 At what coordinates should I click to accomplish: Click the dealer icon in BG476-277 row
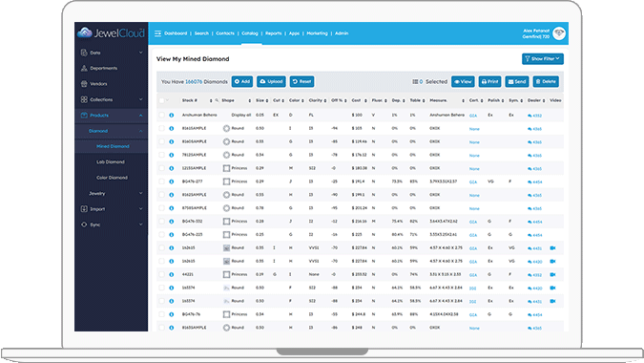click(530, 181)
